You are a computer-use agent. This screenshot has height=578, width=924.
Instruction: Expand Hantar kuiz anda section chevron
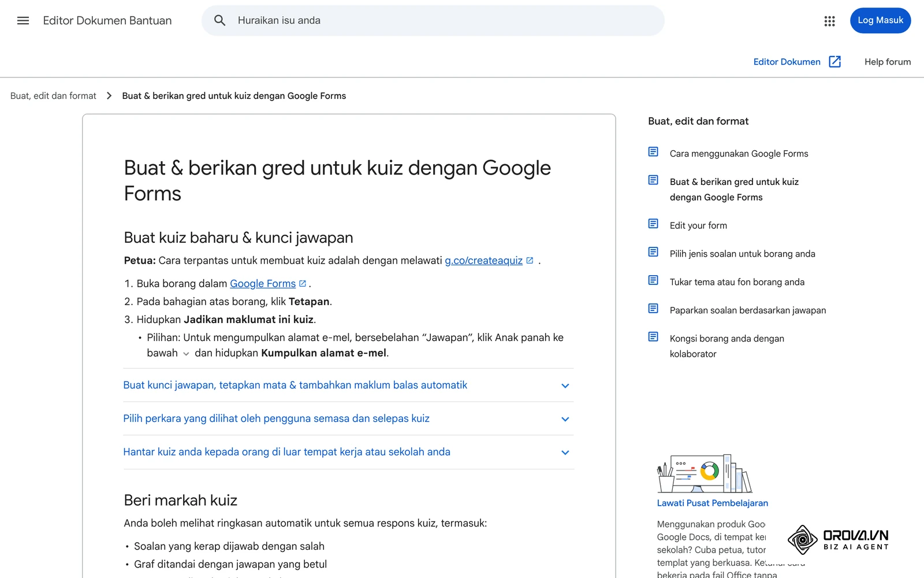pos(565,453)
